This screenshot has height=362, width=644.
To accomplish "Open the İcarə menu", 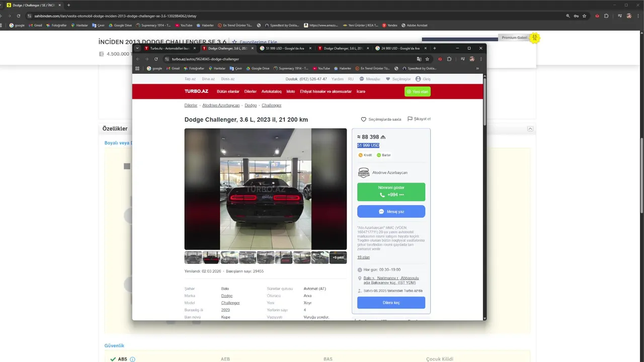I will tap(361, 92).
